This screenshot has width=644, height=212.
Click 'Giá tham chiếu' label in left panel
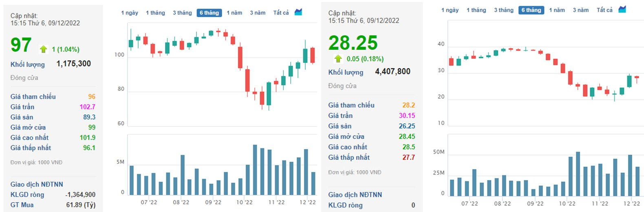click(x=33, y=97)
